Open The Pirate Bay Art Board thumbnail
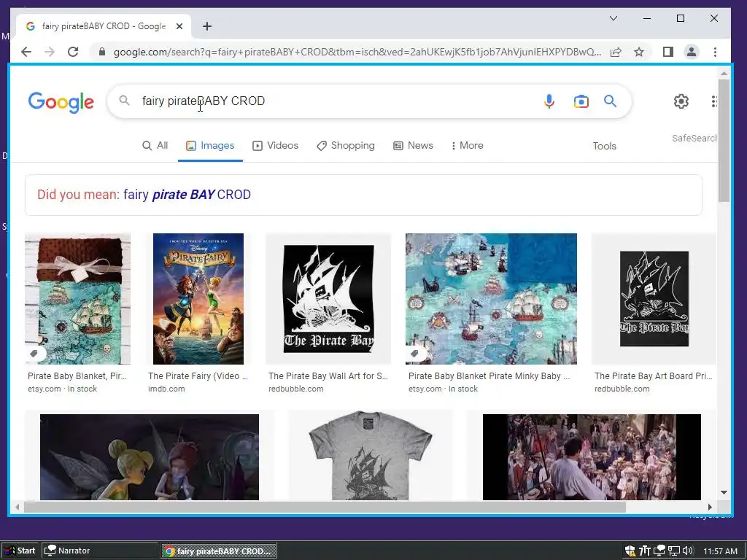This screenshot has height=560, width=747. click(654, 298)
